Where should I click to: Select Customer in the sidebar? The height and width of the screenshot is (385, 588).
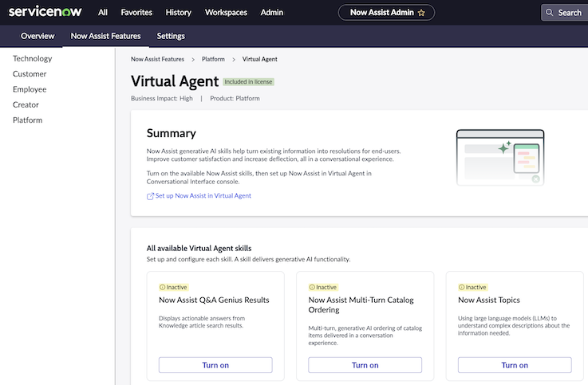[30, 74]
